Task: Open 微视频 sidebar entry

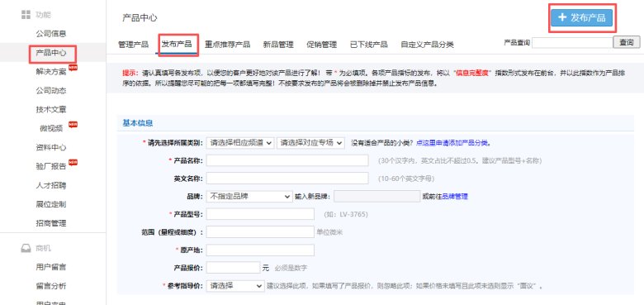Action: (x=51, y=129)
